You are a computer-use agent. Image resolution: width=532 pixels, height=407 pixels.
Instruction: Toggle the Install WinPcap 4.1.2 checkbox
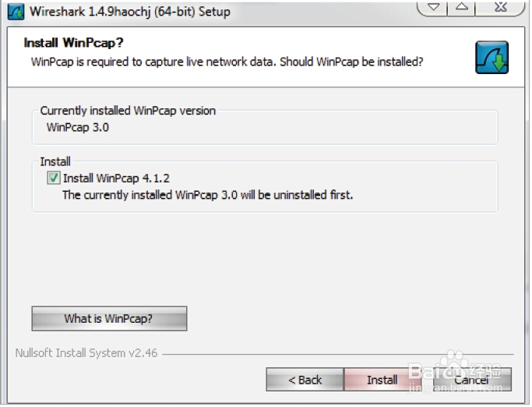click(x=54, y=179)
